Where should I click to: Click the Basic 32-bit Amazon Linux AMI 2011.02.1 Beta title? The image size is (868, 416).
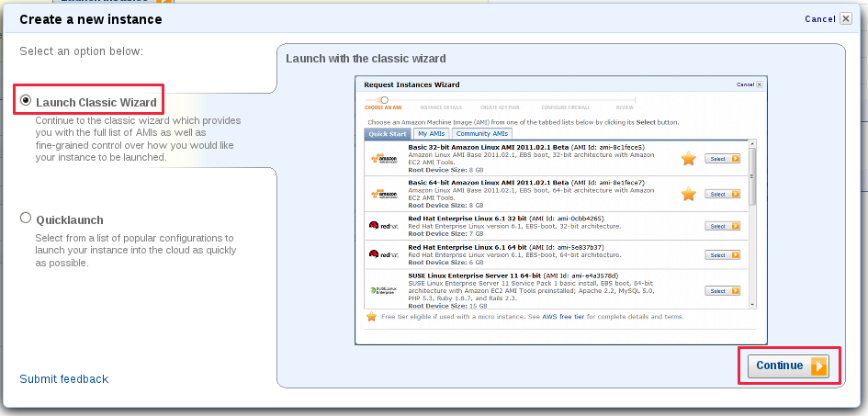pos(489,147)
